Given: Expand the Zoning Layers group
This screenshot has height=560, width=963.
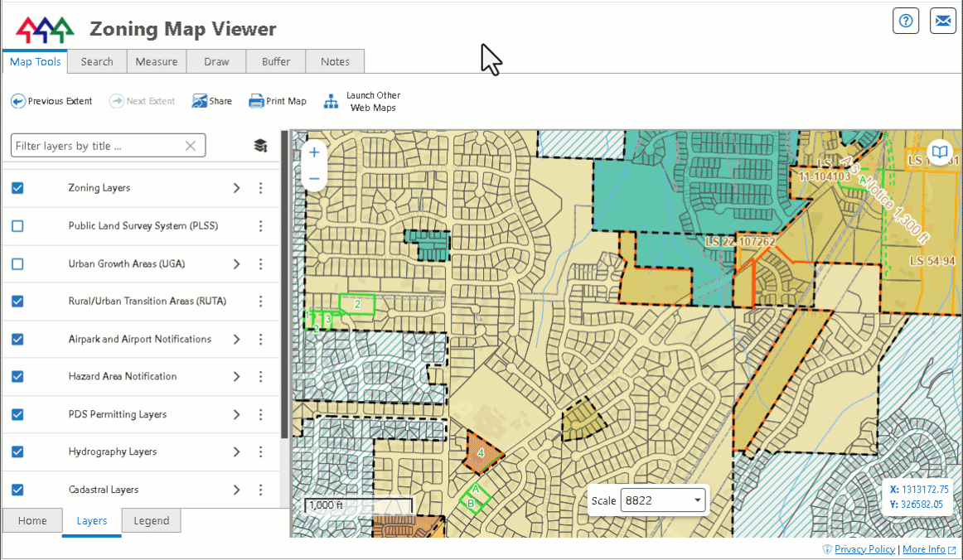Looking at the screenshot, I should coord(236,188).
